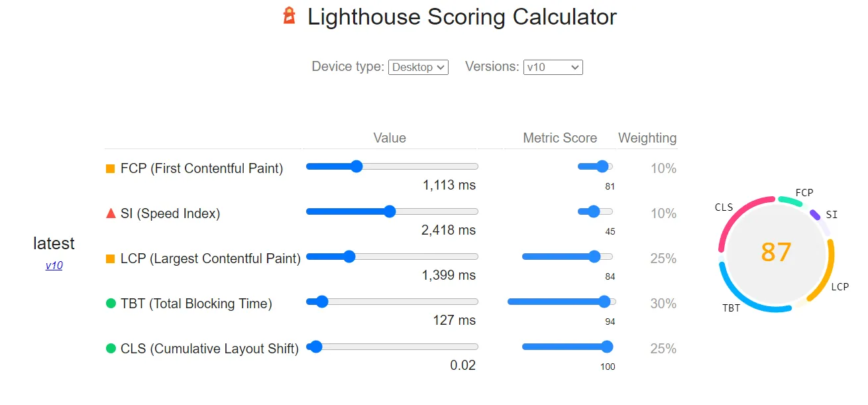Click the Weighting column header
The width and height of the screenshot is (868, 405).
tap(647, 138)
